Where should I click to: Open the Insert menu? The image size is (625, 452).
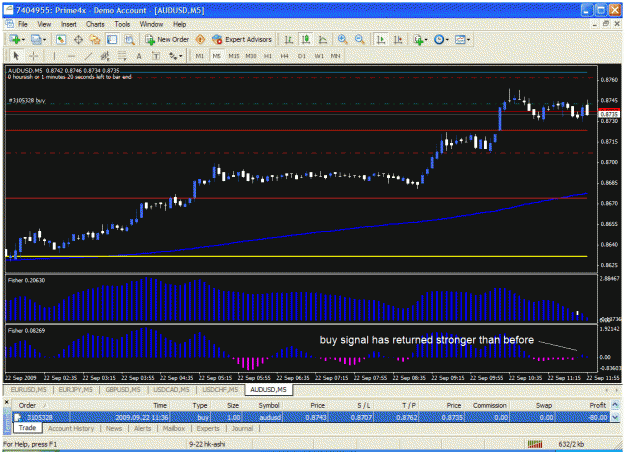pos(69,24)
